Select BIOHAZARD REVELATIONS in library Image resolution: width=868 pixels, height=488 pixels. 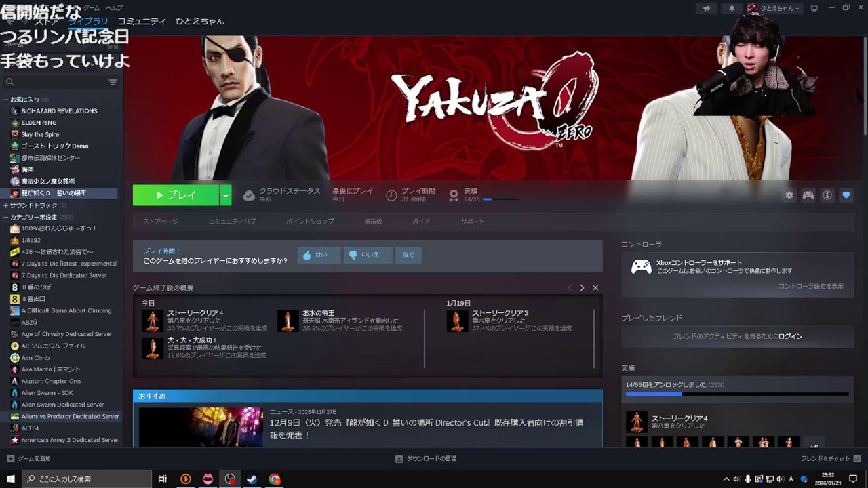coord(59,111)
